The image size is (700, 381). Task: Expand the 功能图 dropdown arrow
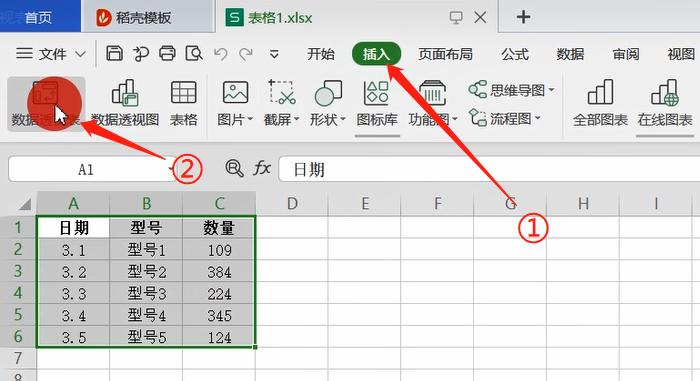tap(454, 119)
